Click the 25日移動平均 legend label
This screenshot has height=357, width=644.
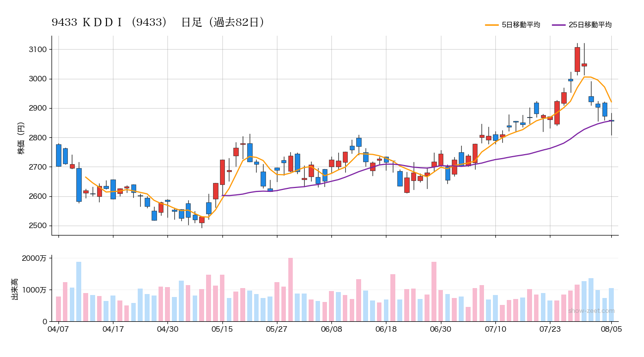pyautogui.click(x=590, y=25)
